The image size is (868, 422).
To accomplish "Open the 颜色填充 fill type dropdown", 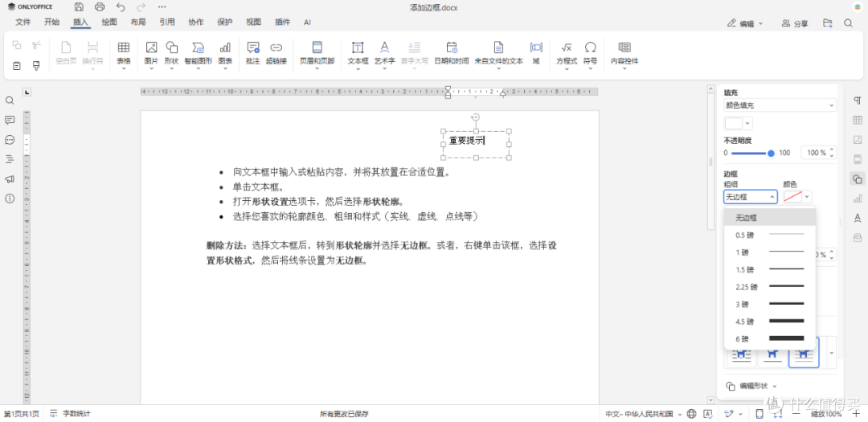I will (780, 105).
